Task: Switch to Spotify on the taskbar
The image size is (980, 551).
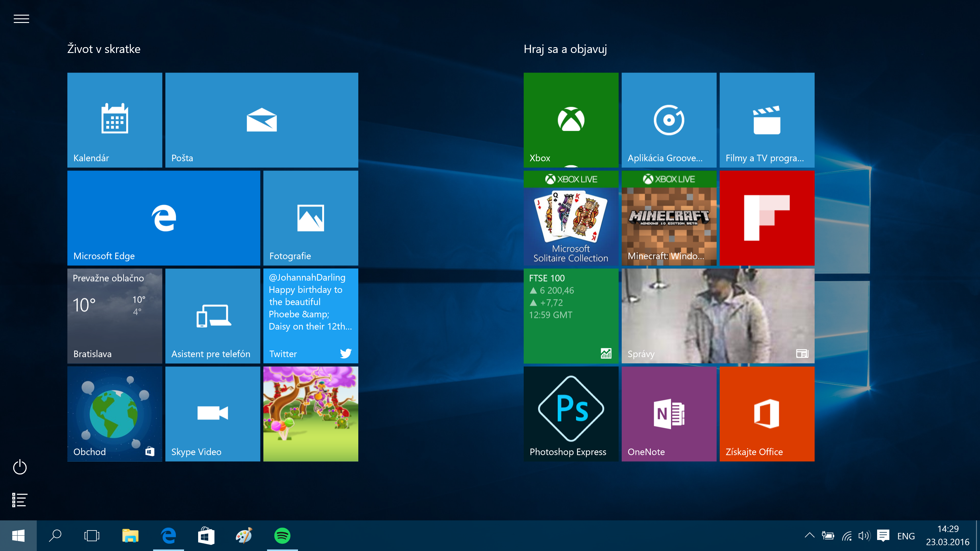Action: coord(282,535)
